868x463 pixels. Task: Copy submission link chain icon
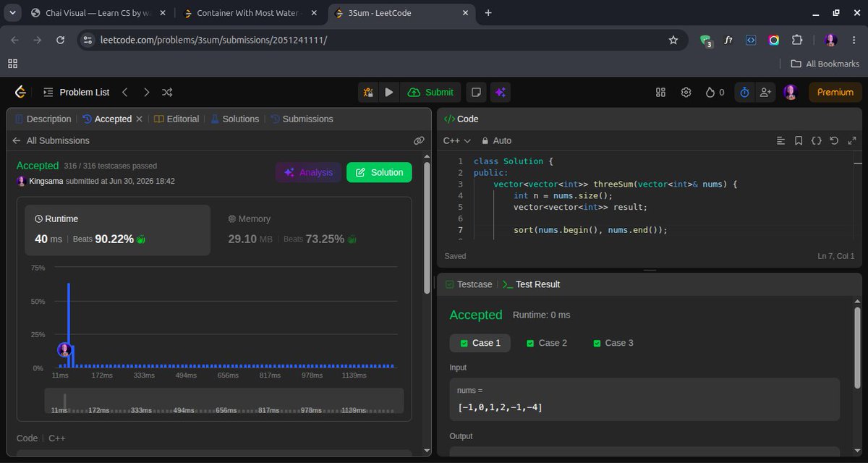point(419,140)
